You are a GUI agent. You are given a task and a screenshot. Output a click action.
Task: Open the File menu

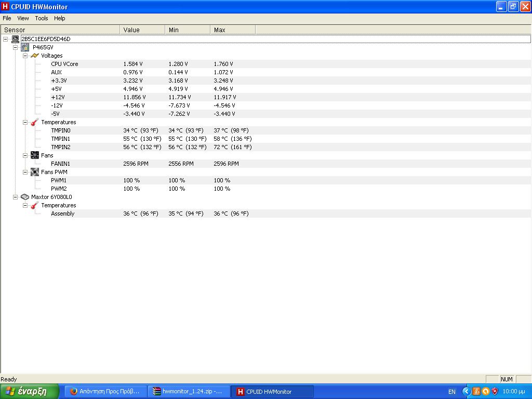click(7, 18)
